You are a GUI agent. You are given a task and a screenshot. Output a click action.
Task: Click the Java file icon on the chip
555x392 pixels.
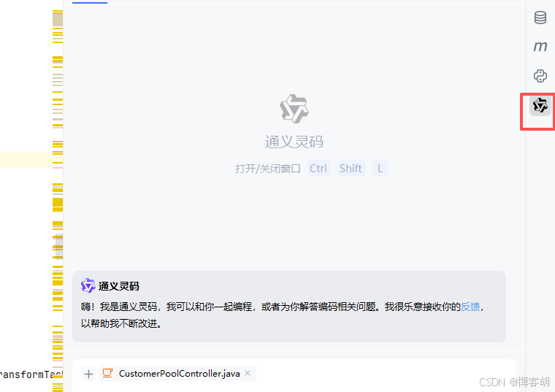(x=107, y=373)
